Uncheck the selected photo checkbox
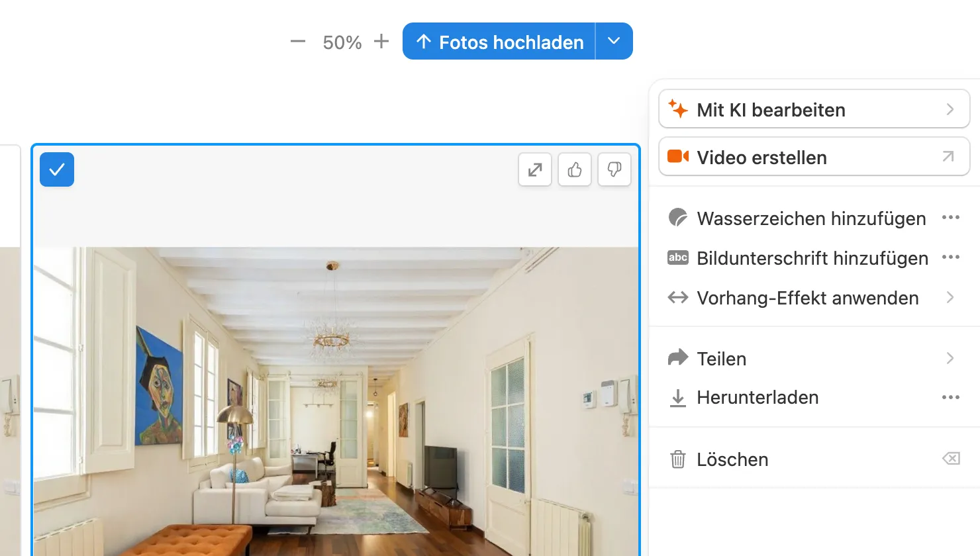 pos(57,169)
